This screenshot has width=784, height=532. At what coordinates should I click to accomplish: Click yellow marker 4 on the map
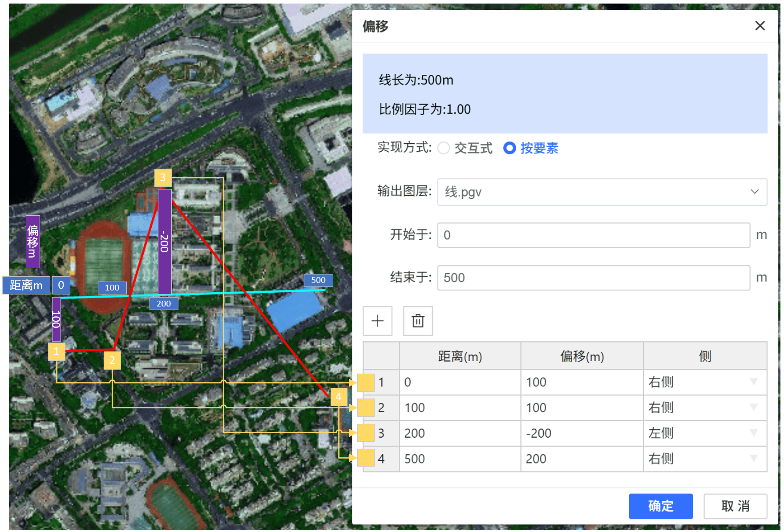pyautogui.click(x=339, y=397)
